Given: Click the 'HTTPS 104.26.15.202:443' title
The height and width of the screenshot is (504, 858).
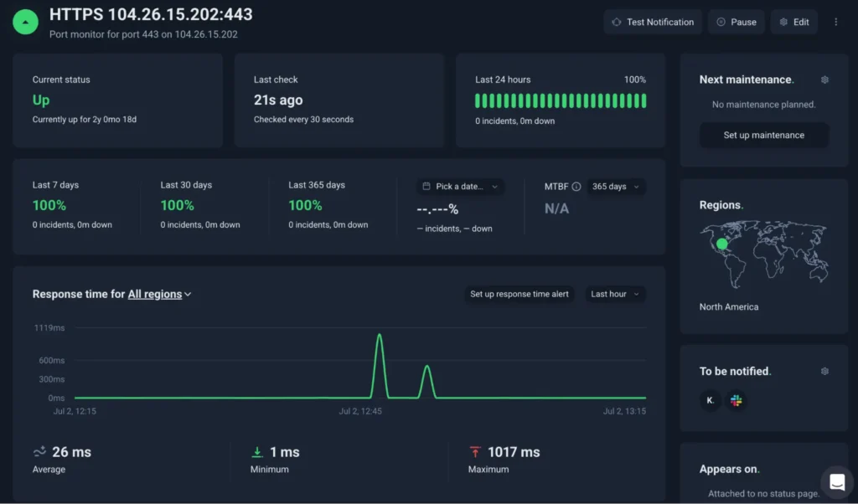Looking at the screenshot, I should pyautogui.click(x=151, y=14).
